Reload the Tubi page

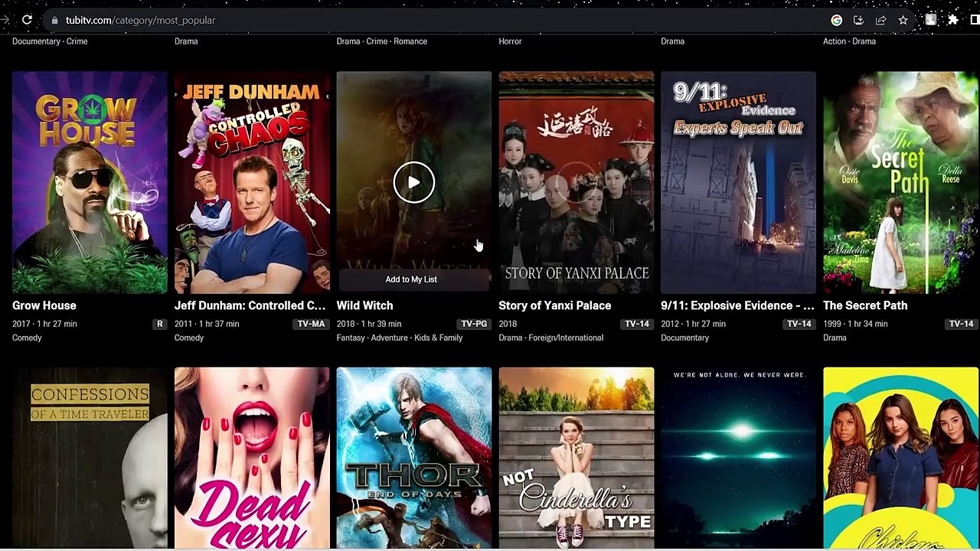click(27, 20)
